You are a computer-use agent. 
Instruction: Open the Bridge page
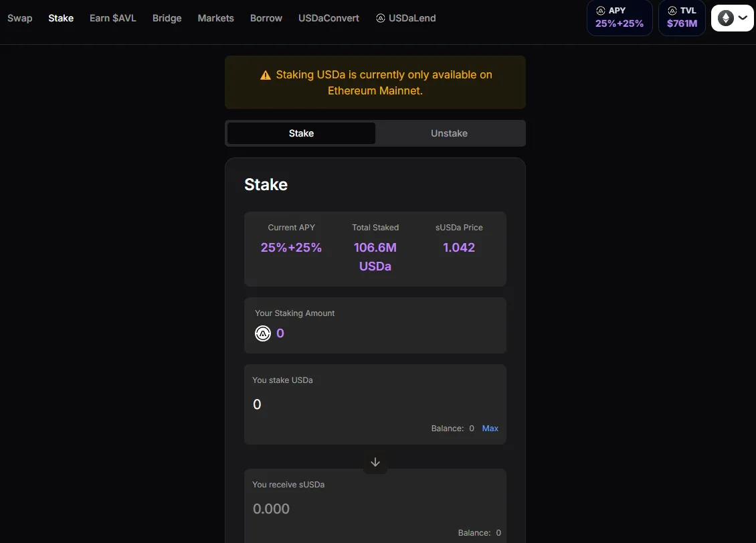pos(167,18)
